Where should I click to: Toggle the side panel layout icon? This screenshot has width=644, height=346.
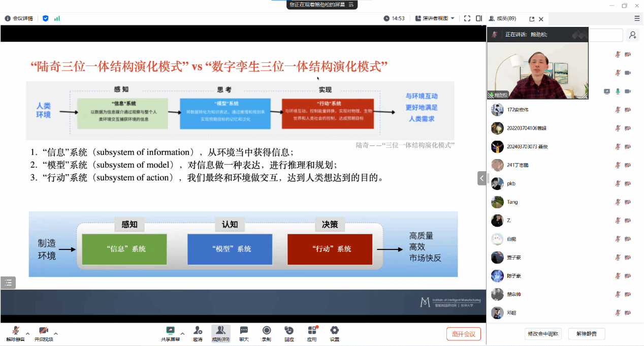479,18
